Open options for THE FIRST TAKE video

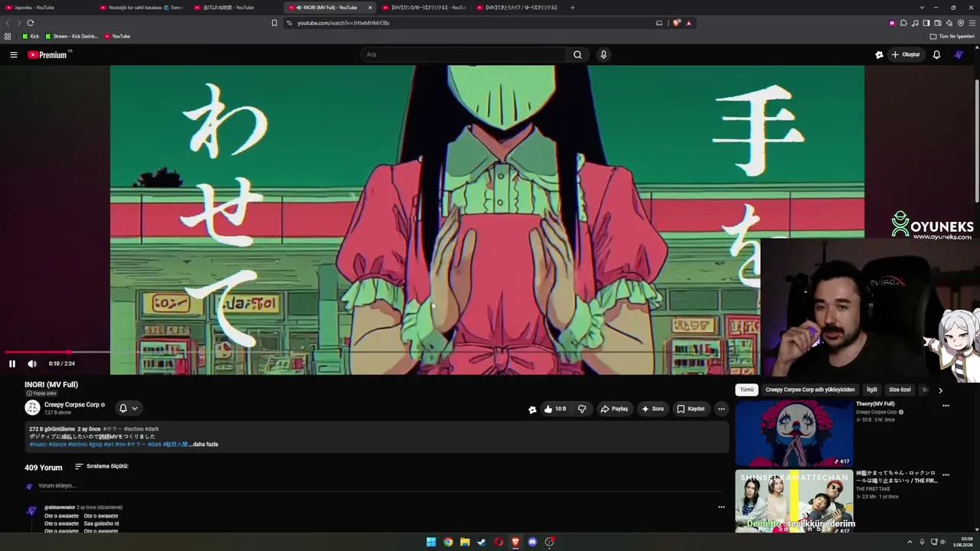click(946, 475)
